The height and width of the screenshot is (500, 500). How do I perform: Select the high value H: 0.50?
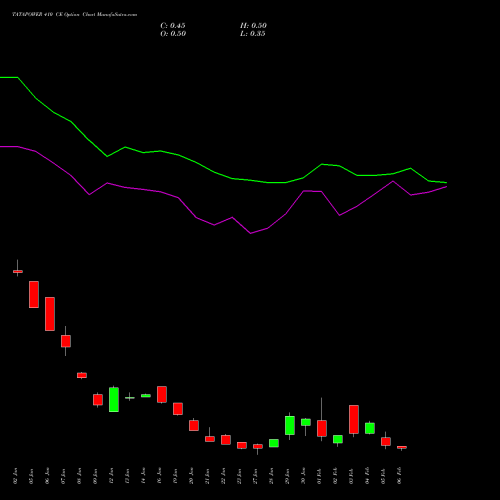pos(253,26)
